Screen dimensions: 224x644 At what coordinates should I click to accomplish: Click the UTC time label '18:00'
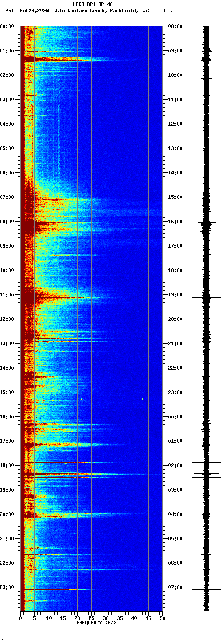175,270
